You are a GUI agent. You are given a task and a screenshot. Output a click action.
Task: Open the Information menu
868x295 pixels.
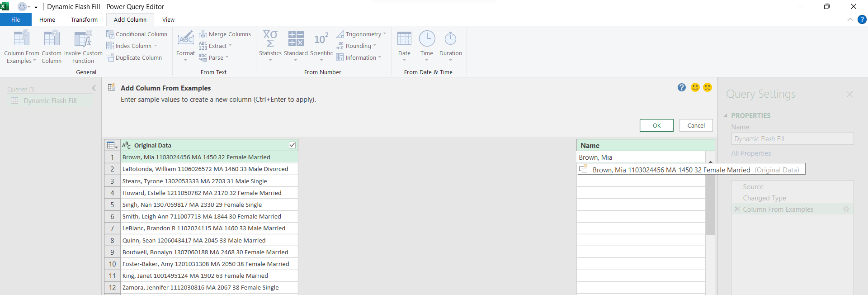359,57
